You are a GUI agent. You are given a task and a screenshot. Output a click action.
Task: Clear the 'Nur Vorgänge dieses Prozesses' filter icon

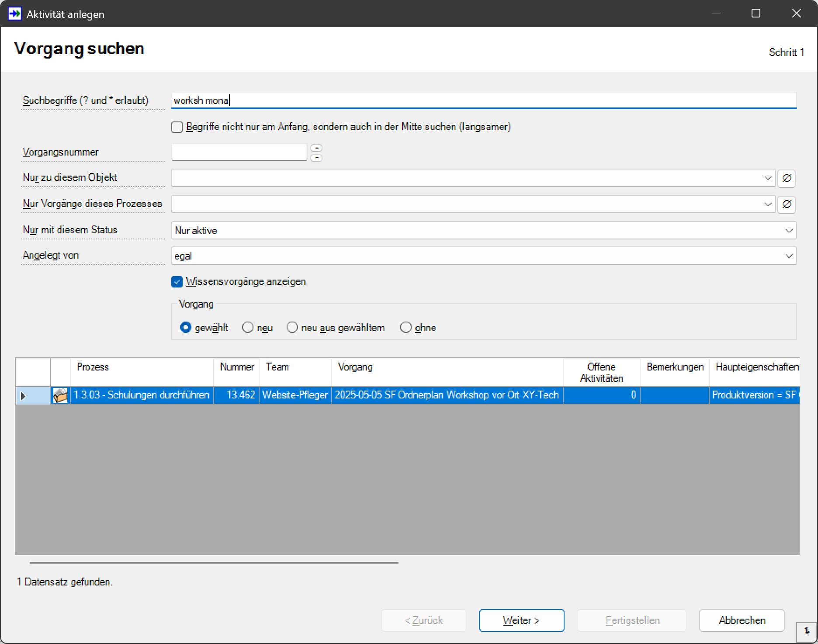(787, 204)
